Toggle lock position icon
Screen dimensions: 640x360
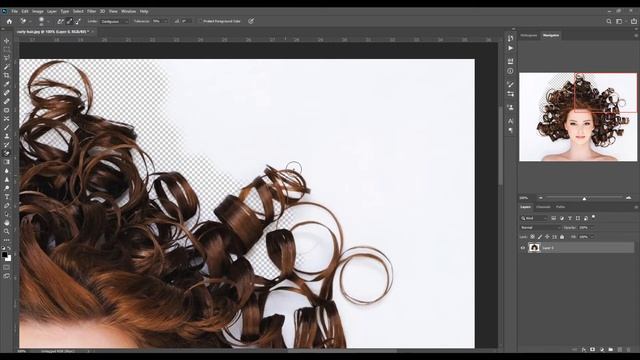click(x=547, y=237)
